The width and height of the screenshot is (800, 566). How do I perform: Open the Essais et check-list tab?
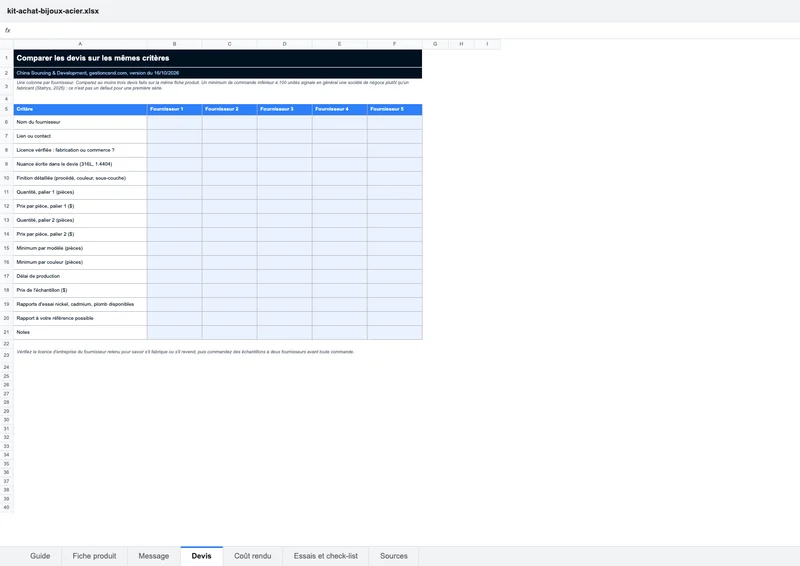point(326,556)
